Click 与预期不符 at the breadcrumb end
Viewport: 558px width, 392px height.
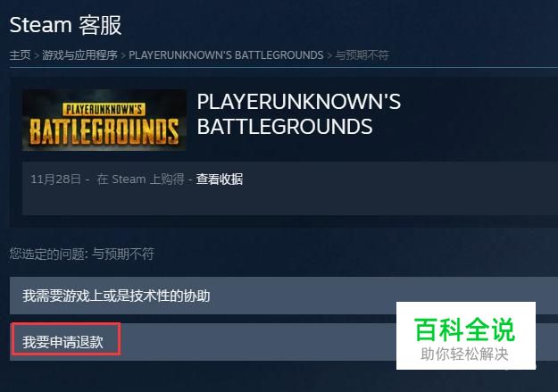tap(362, 55)
